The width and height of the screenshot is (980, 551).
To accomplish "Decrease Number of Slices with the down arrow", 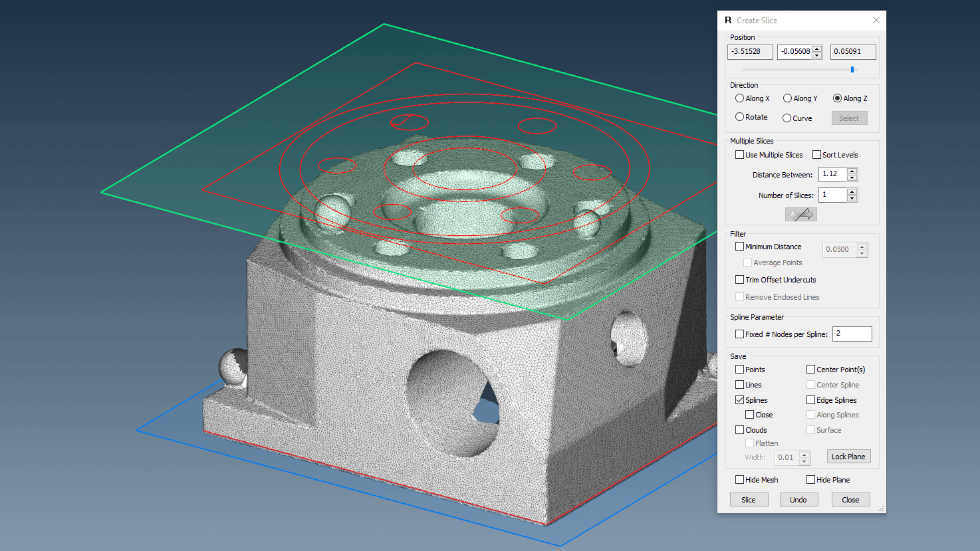I will click(x=852, y=199).
